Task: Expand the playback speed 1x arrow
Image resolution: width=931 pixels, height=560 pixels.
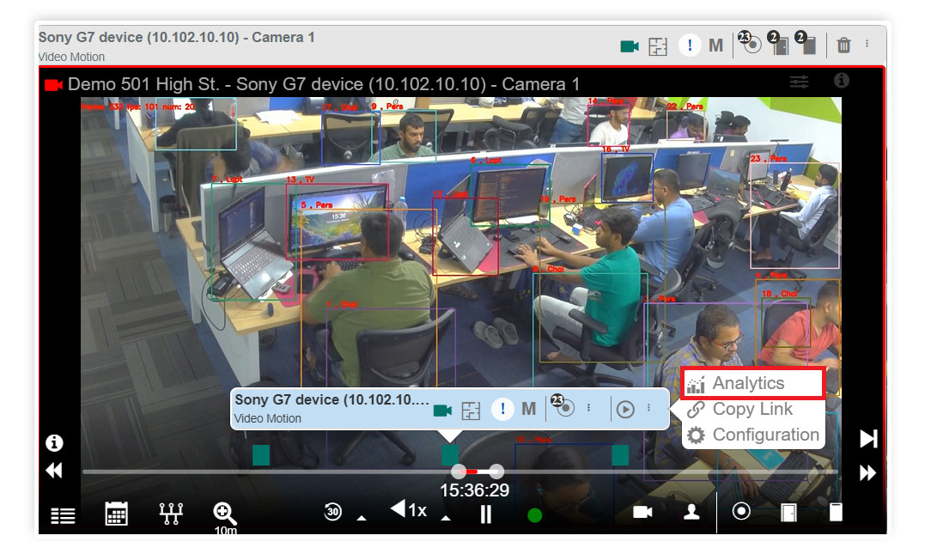Action: click(x=445, y=518)
